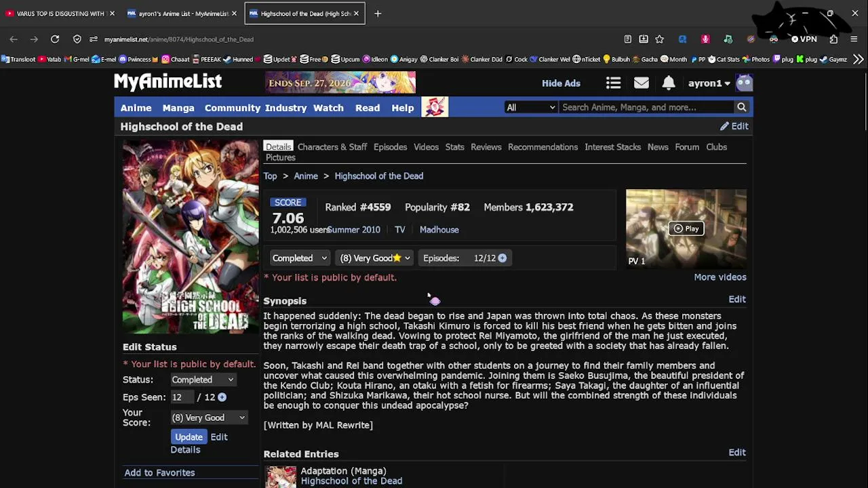This screenshot has width=868, height=488.
Task: Show notifications via the bell icon
Action: click(669, 83)
